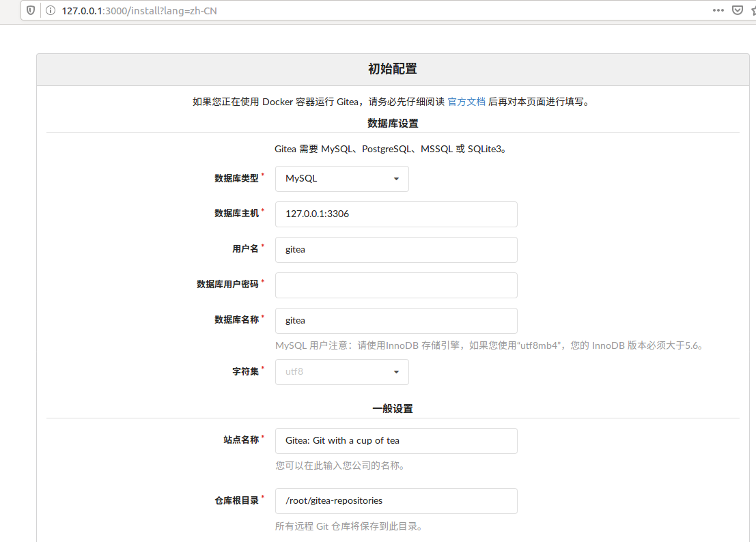Image resolution: width=756 pixels, height=542 pixels.
Task: Click the 所有远程 Git 仓库 hint text
Action: pos(350,526)
